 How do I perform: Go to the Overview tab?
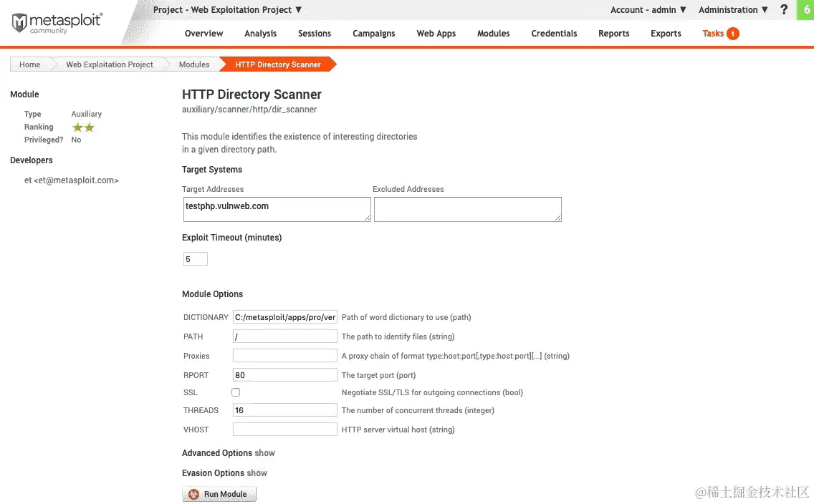click(x=203, y=33)
